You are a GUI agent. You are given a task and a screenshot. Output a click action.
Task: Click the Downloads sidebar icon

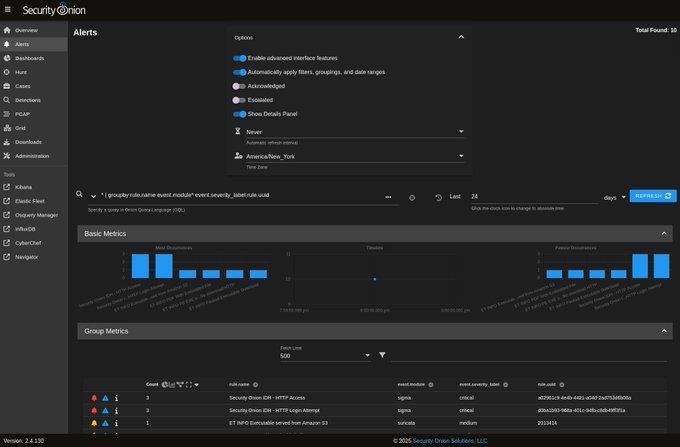(7, 142)
